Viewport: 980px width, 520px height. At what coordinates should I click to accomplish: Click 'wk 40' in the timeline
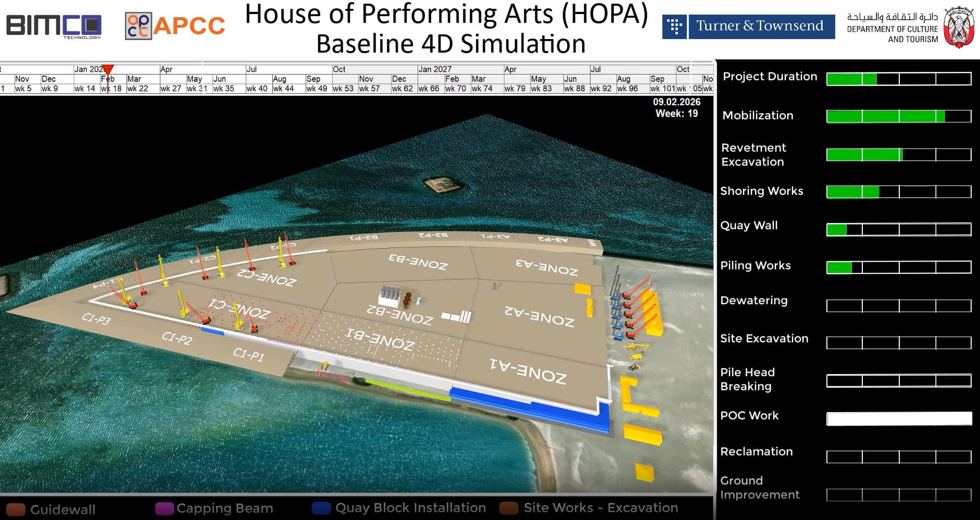[257, 89]
